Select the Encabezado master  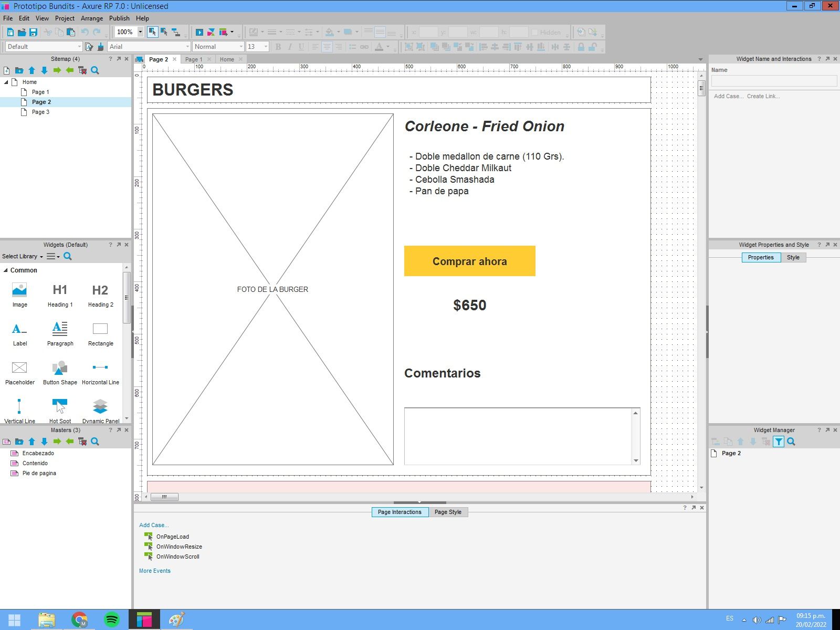(38, 453)
